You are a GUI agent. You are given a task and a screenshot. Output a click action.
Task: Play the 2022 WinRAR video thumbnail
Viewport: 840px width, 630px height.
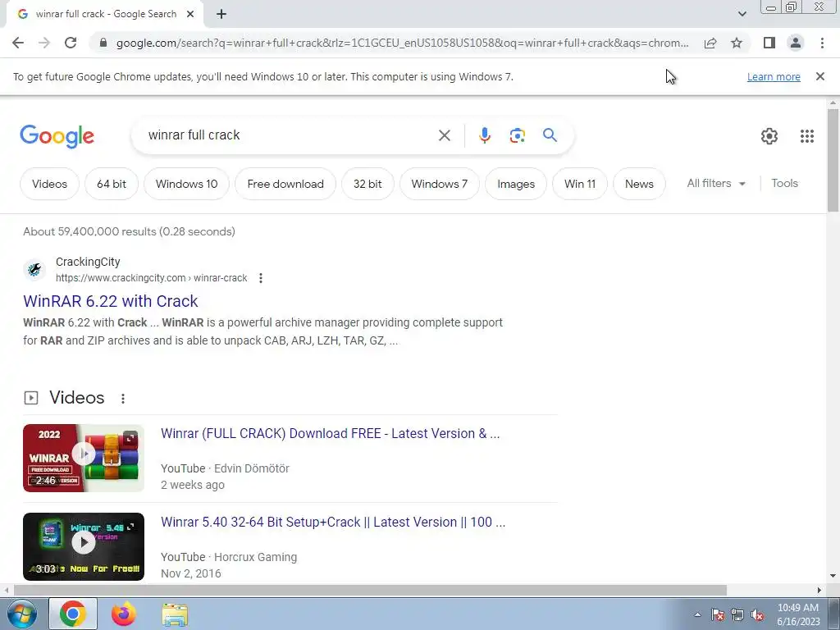(84, 458)
